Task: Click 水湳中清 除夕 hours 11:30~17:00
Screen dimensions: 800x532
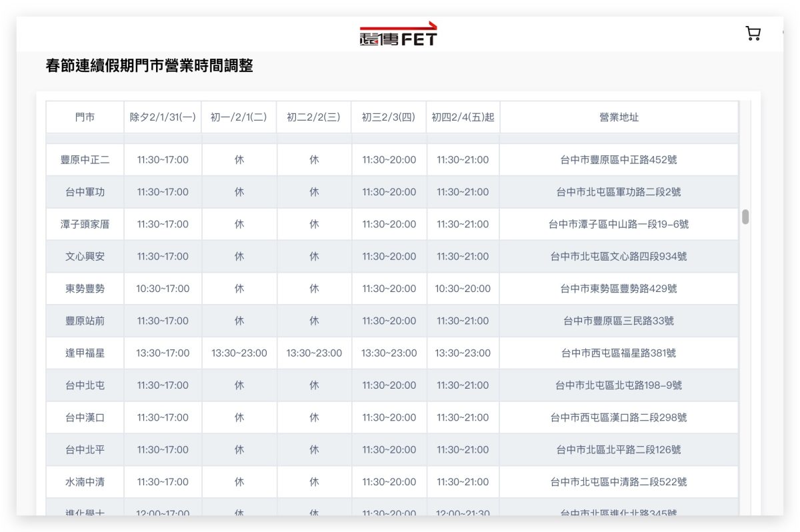Action: point(163,481)
